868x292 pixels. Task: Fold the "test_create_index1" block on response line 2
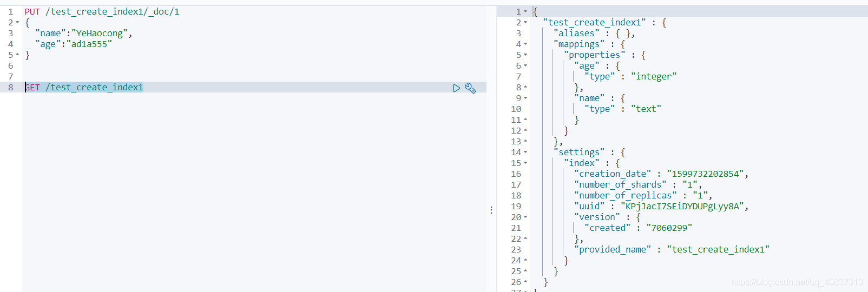525,22
